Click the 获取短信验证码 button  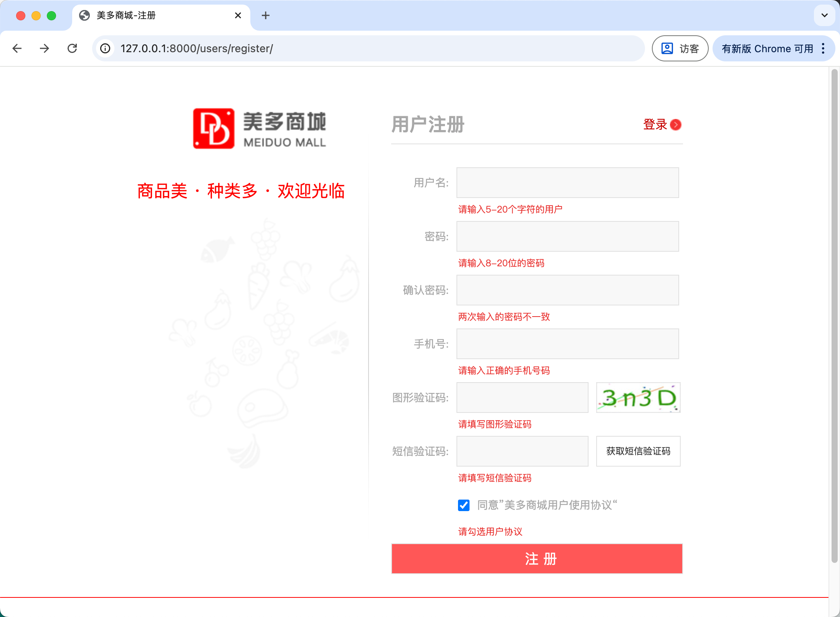(638, 451)
